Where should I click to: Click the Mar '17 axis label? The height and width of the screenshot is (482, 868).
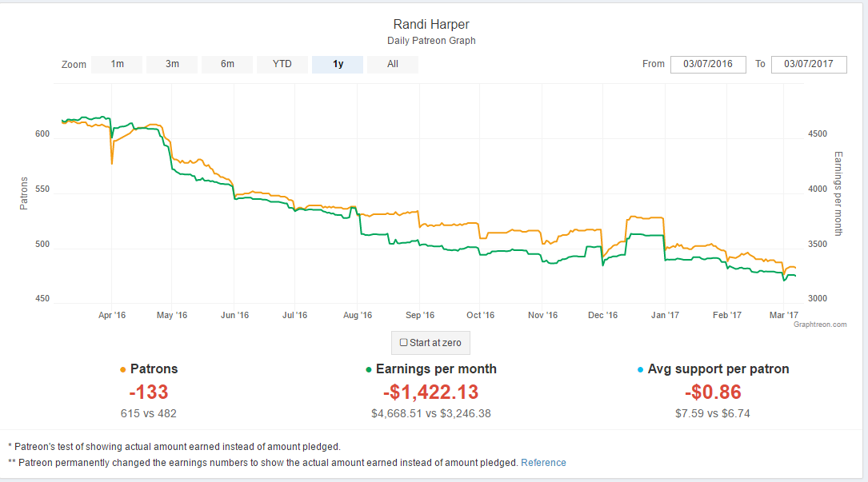pos(784,316)
